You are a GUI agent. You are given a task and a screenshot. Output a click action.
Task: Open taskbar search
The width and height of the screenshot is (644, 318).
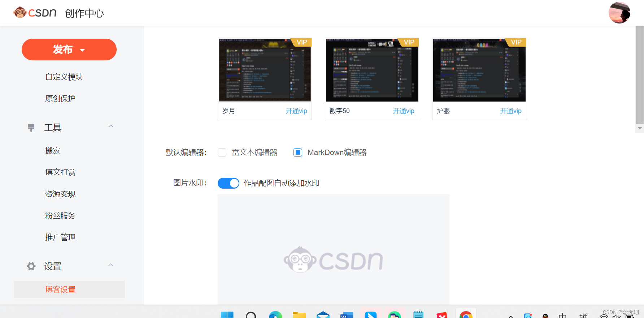pos(251,314)
